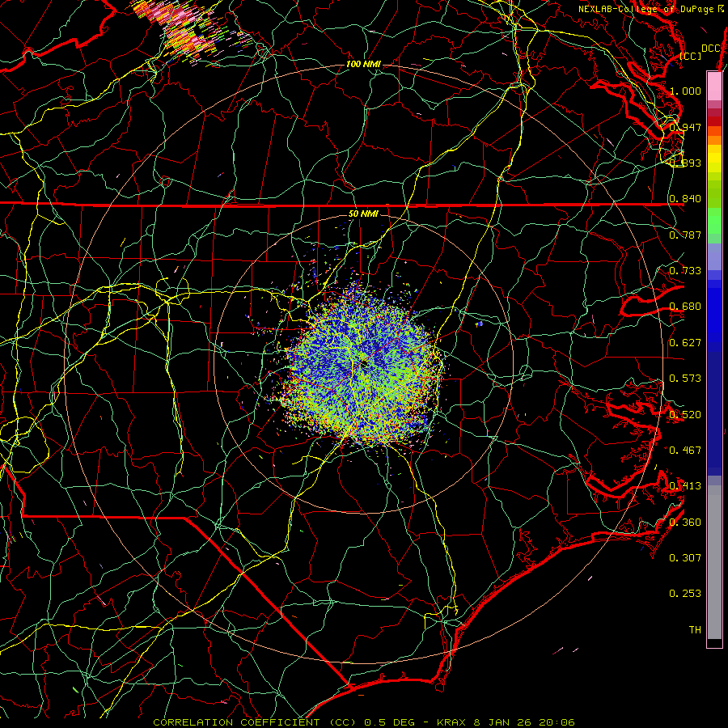Select the 0.680 scale value

[685, 307]
